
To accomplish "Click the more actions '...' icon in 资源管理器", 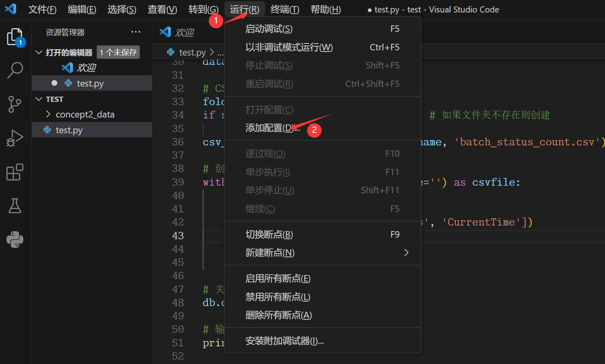I will click(135, 32).
